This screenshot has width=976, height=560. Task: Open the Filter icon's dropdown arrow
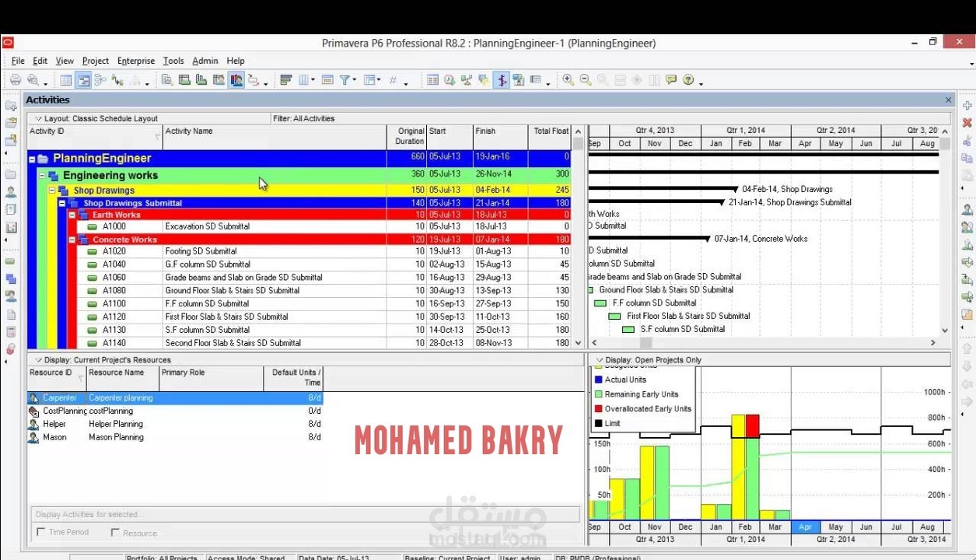click(x=355, y=81)
